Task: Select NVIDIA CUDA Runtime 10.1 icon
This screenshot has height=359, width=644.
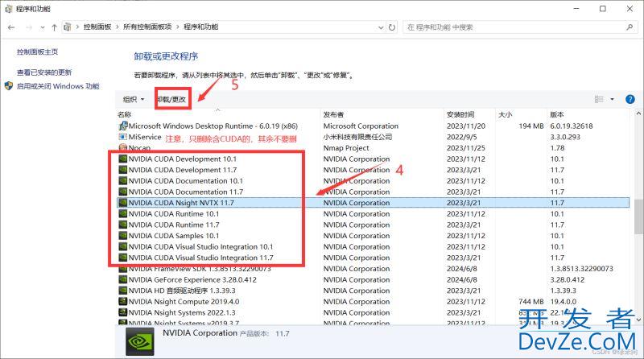Action: (122, 213)
